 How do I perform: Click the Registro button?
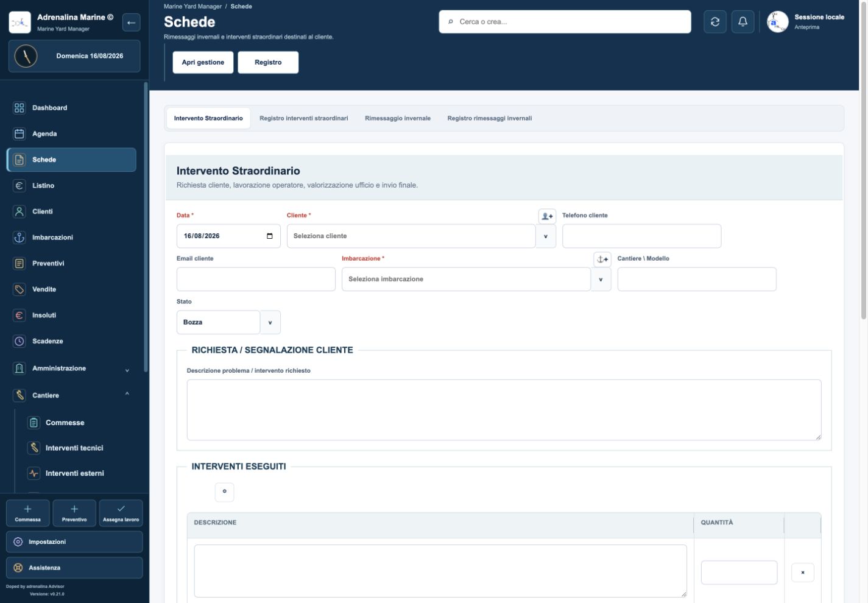268,62
